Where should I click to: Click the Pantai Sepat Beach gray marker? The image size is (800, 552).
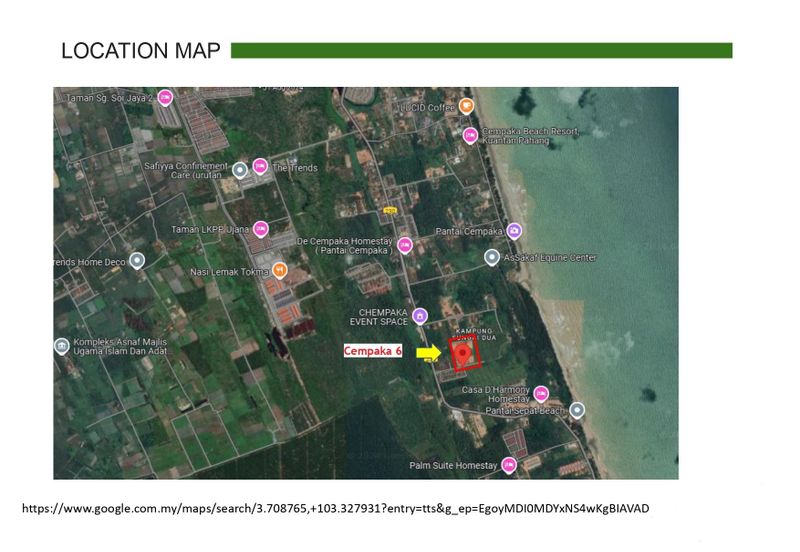point(577,410)
